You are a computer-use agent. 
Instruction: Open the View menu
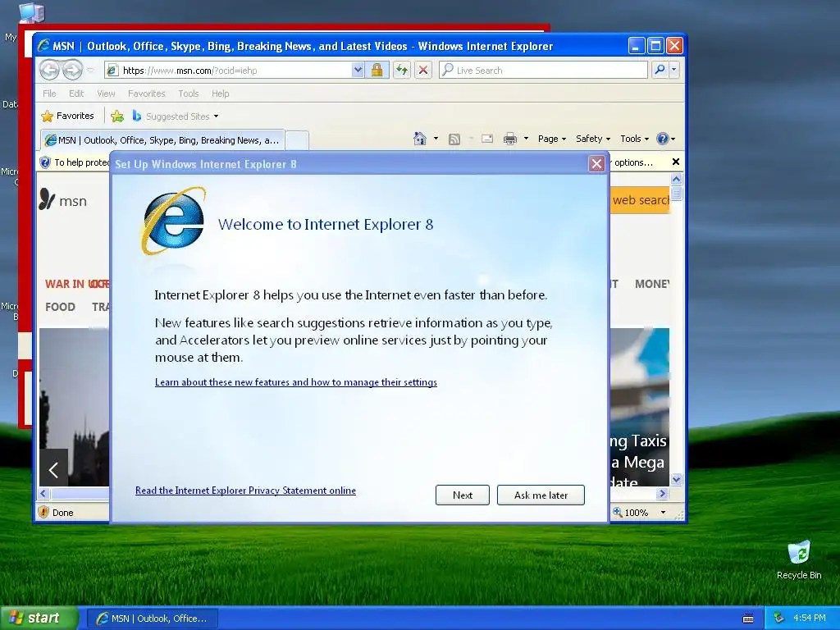(106, 94)
